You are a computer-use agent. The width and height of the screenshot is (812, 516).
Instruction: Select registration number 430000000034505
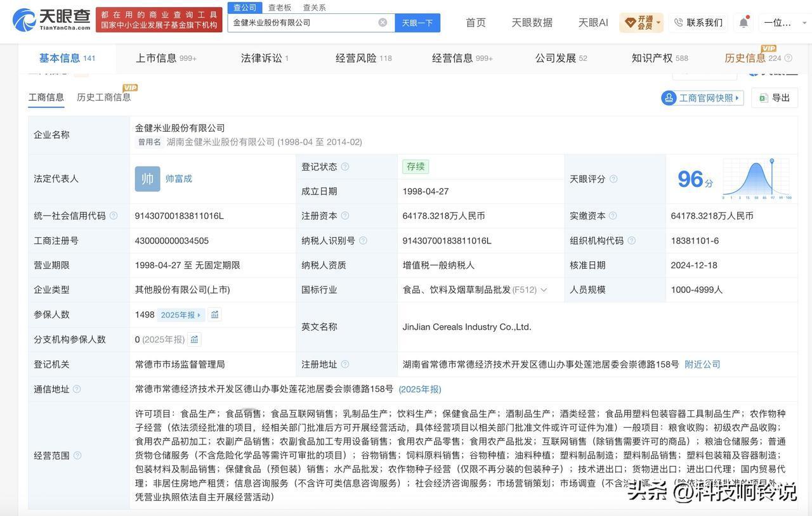[x=172, y=241]
